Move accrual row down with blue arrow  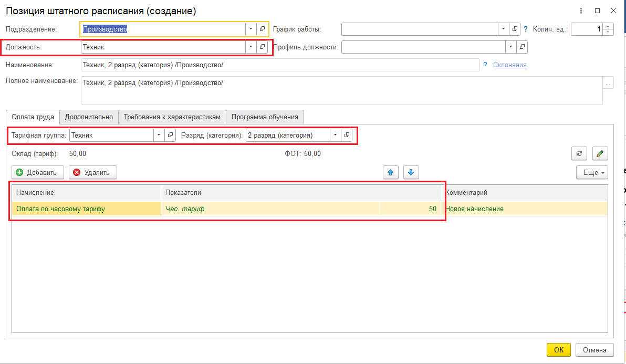(x=411, y=172)
